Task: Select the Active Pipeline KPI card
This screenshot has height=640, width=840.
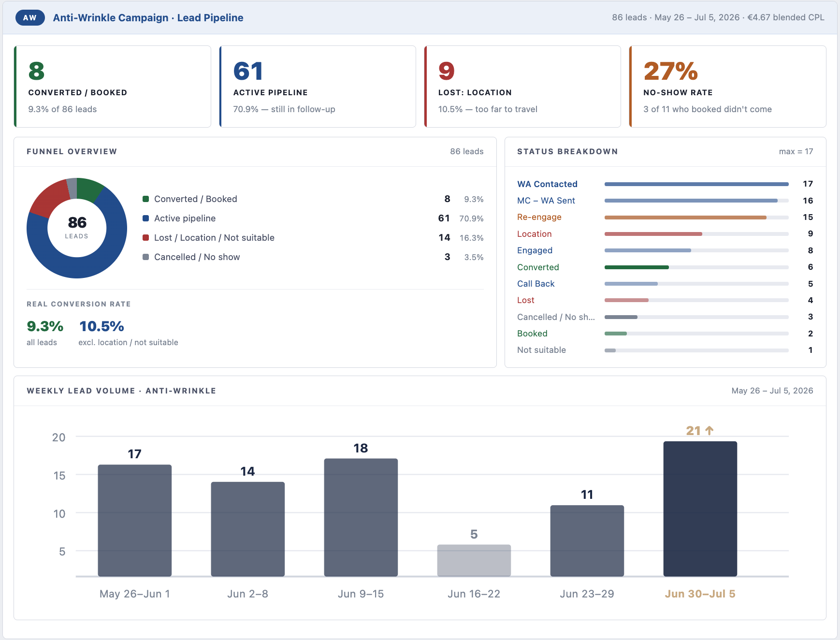Action: 318,87
